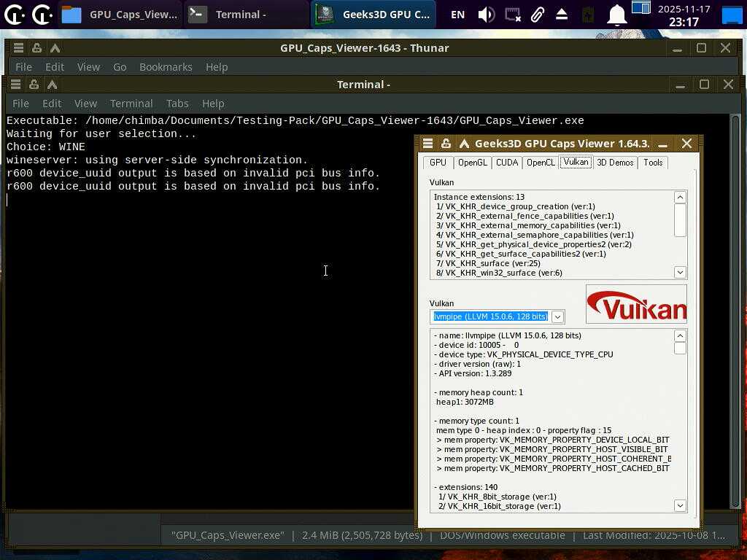Open the notifications bell icon
747x560 pixels.
pyautogui.click(x=616, y=15)
